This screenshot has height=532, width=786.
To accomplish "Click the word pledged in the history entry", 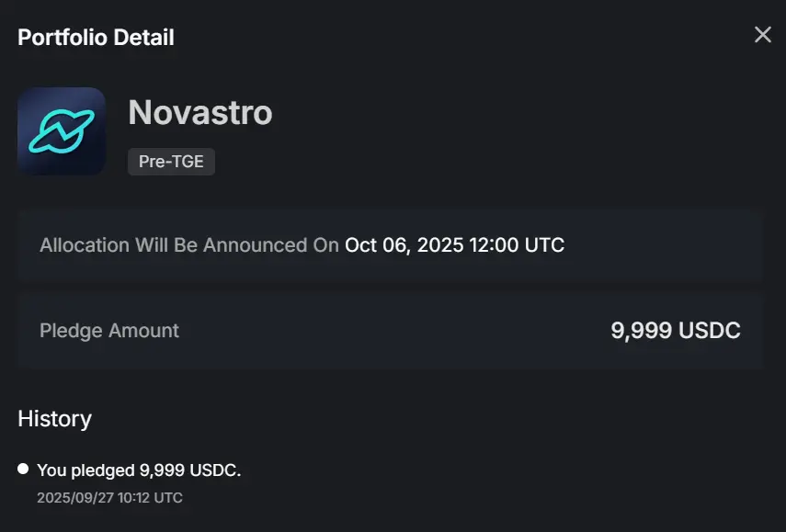I will tap(103, 470).
